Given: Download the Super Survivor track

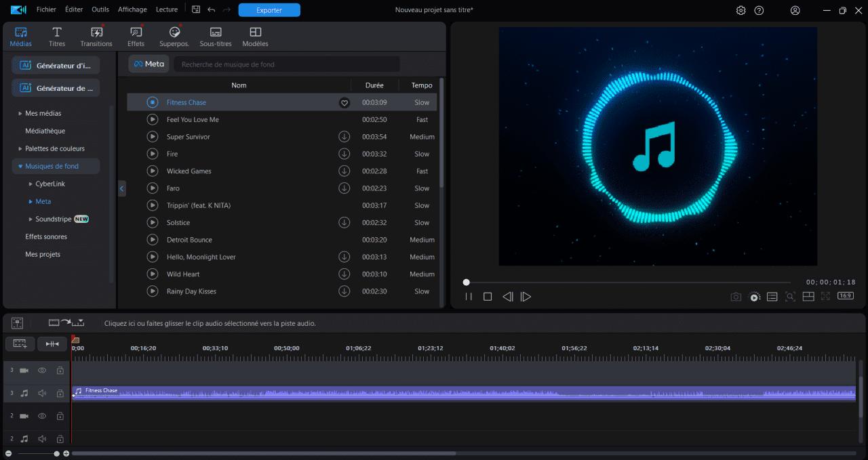Looking at the screenshot, I should pos(344,137).
